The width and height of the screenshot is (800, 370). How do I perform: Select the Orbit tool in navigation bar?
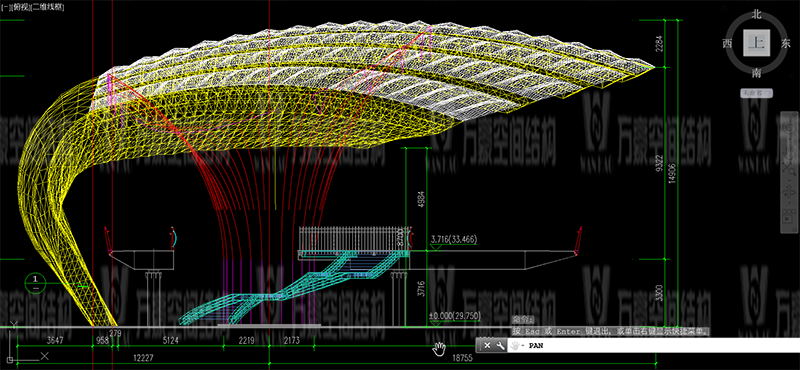tap(789, 192)
